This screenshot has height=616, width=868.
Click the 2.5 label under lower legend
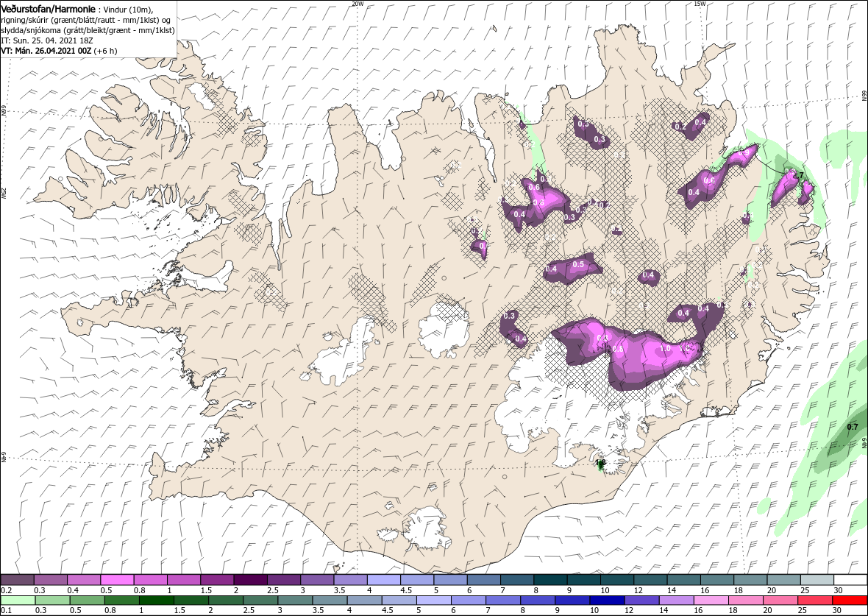[248, 610]
